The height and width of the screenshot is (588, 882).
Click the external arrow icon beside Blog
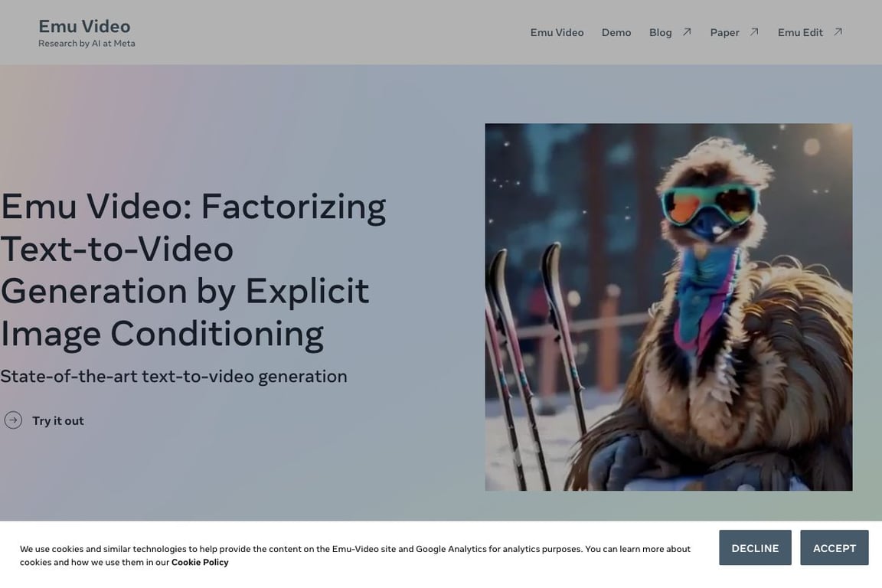point(687,32)
